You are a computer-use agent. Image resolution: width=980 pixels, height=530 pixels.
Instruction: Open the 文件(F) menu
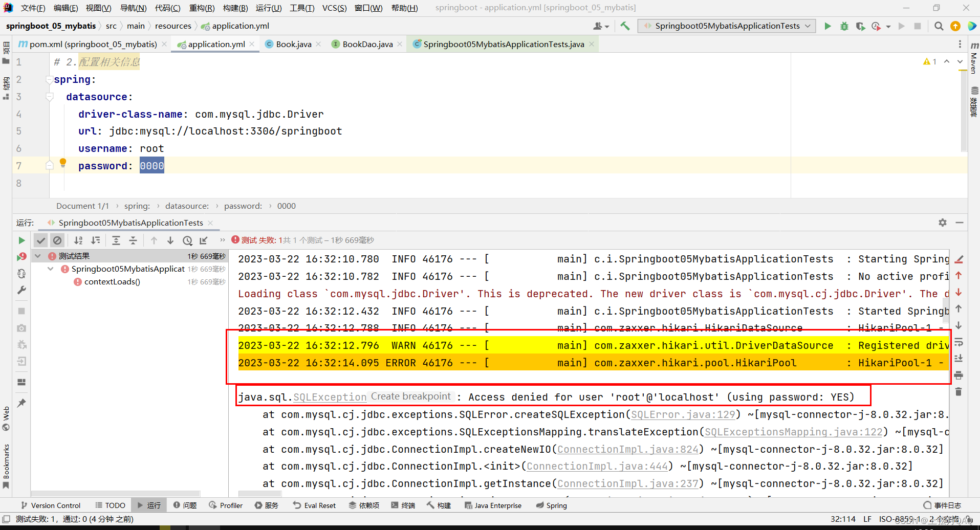[33, 8]
